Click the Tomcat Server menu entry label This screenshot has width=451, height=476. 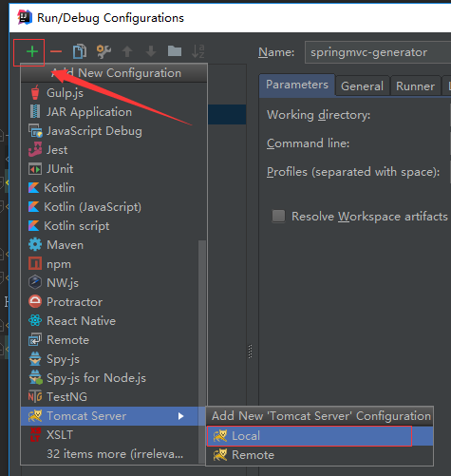86,416
